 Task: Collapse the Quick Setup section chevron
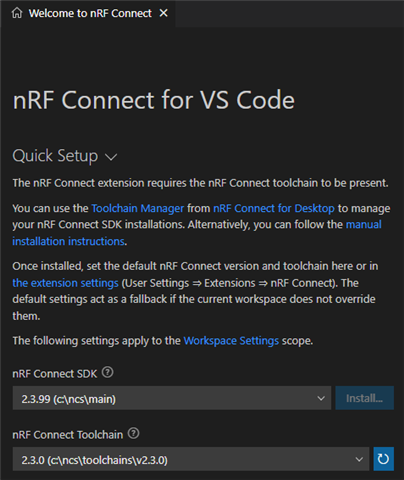pos(111,157)
